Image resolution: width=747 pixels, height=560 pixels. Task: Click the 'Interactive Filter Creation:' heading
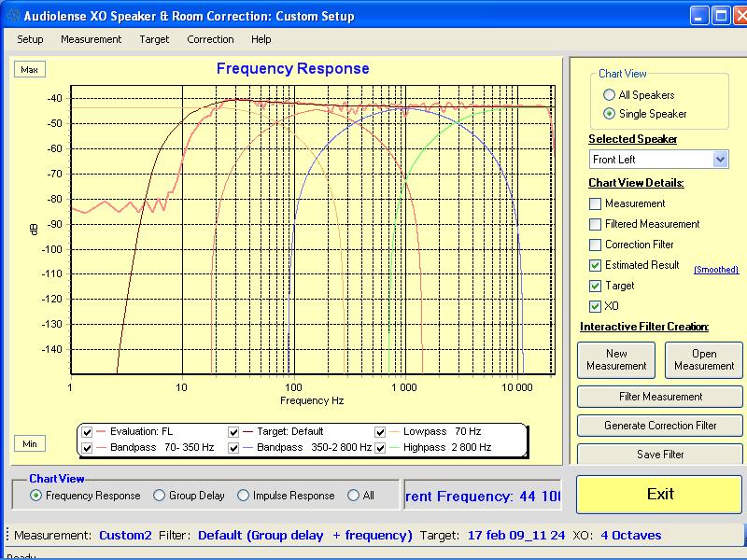coord(644,327)
